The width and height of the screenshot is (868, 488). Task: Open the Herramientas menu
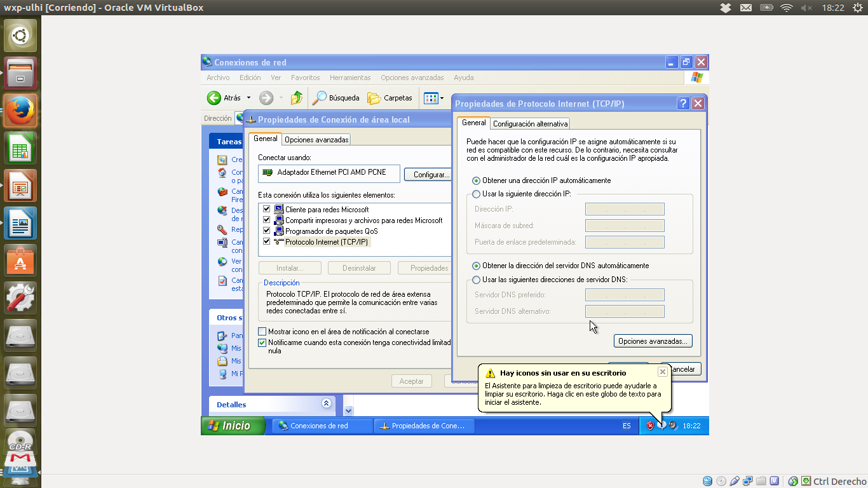pos(350,78)
